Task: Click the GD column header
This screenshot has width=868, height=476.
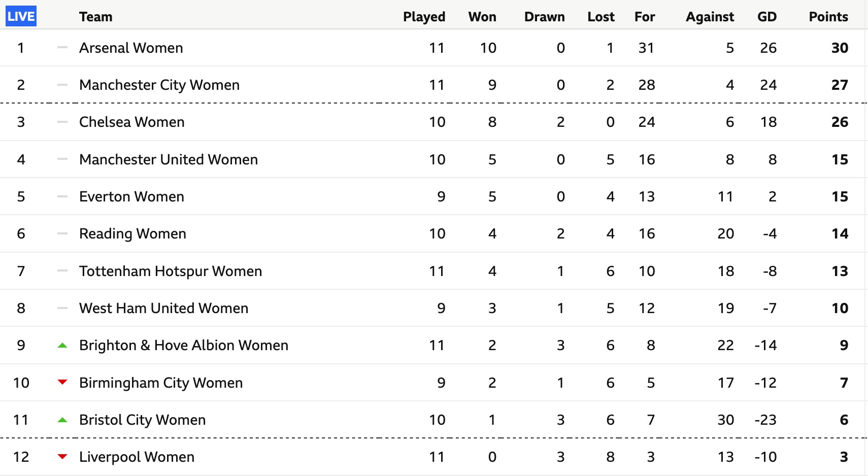Action: point(767,17)
